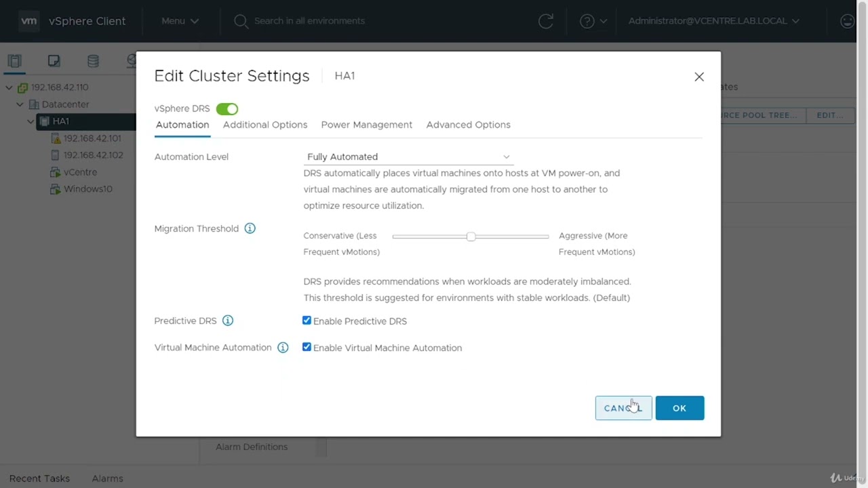Click the refresh icon in header
Image resolution: width=868 pixels, height=488 pixels.
(545, 21)
